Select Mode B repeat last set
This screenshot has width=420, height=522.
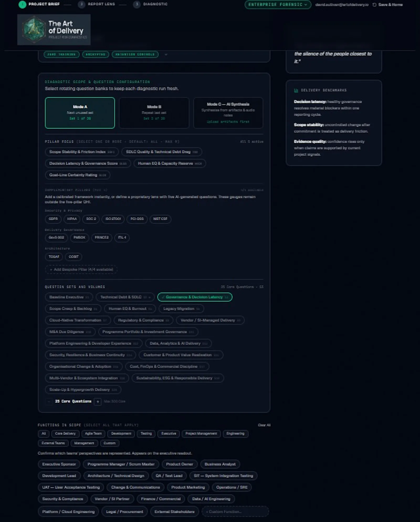pyautogui.click(x=154, y=113)
